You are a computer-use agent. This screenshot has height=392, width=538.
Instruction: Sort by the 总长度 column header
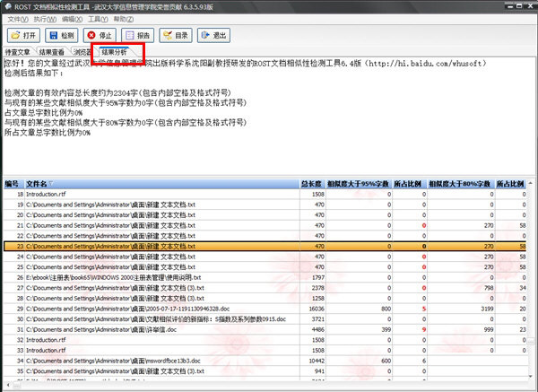pyautogui.click(x=310, y=183)
